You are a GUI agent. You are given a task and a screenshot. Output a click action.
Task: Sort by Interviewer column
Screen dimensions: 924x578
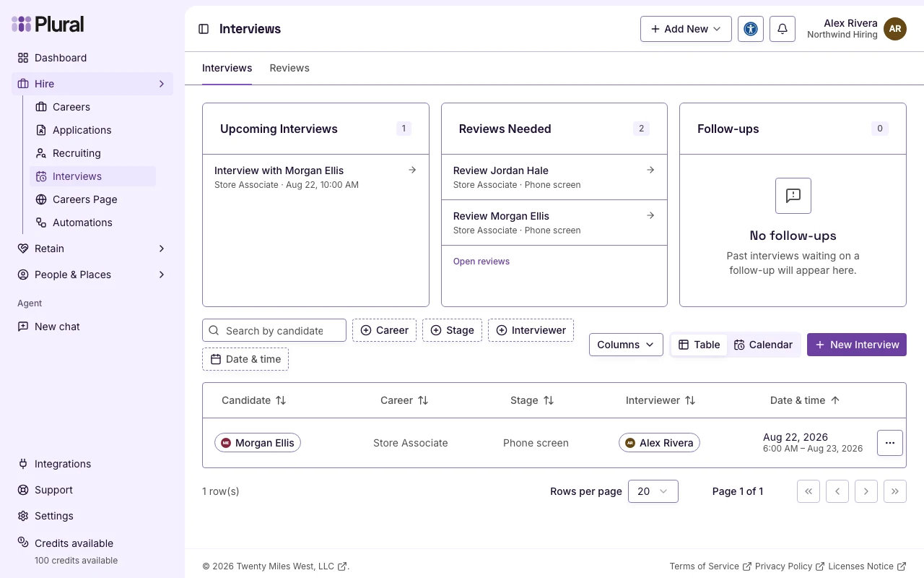click(661, 400)
